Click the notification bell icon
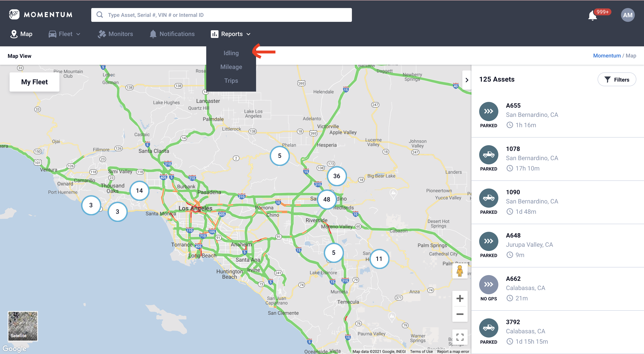This screenshot has height=354, width=644. point(592,16)
